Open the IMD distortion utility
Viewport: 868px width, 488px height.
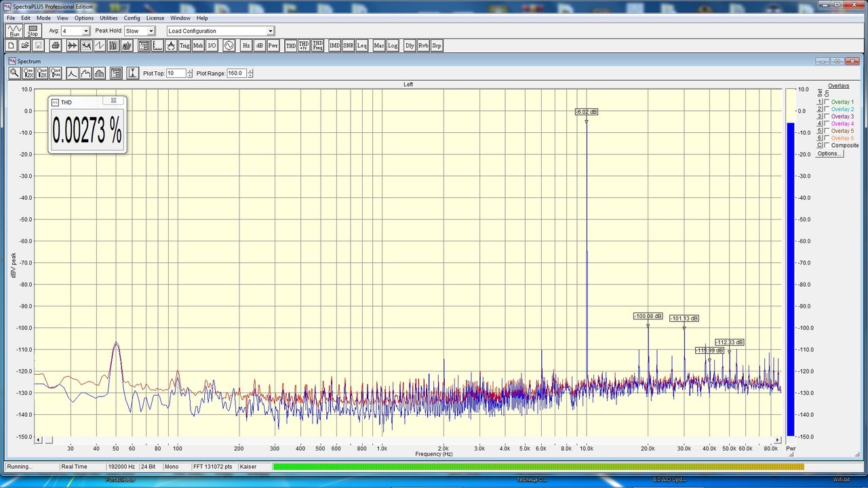pyautogui.click(x=334, y=45)
